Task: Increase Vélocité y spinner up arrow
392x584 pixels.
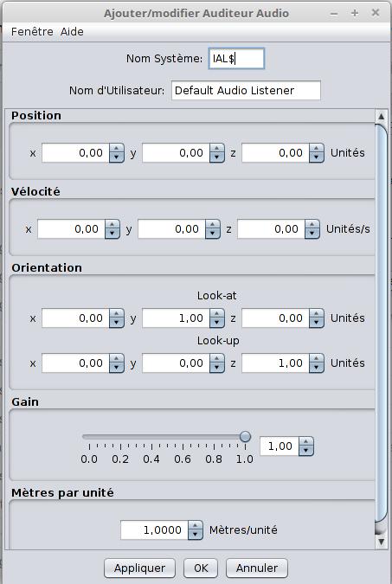Action: pyautogui.click(x=212, y=225)
